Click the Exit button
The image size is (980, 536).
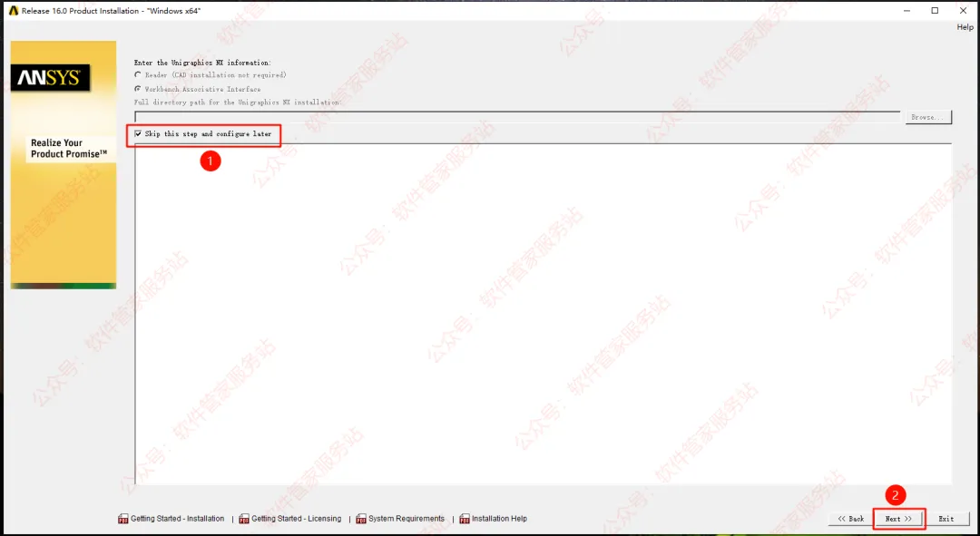946,519
